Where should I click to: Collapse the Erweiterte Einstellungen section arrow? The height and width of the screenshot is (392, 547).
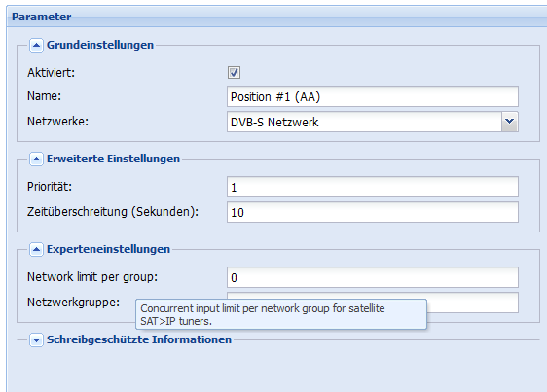click(x=36, y=159)
